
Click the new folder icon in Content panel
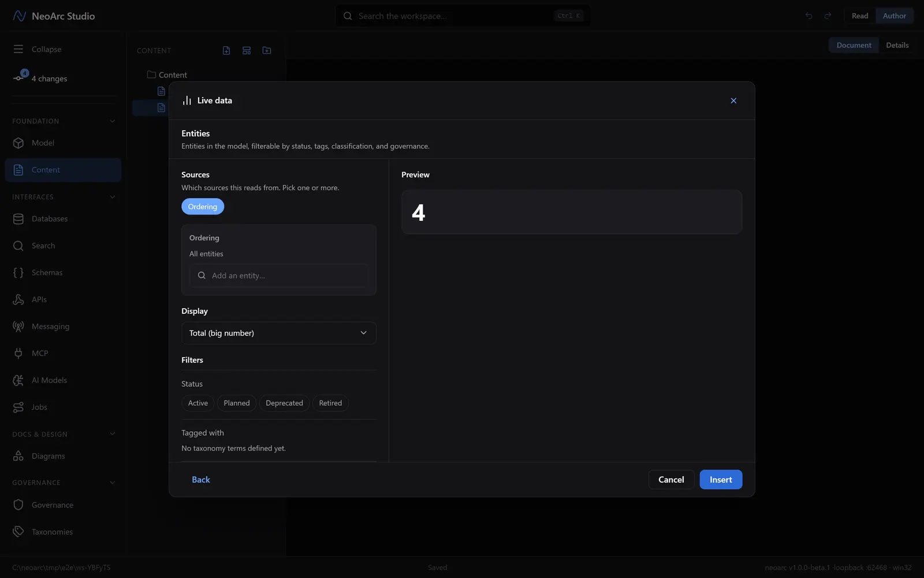pos(267,51)
